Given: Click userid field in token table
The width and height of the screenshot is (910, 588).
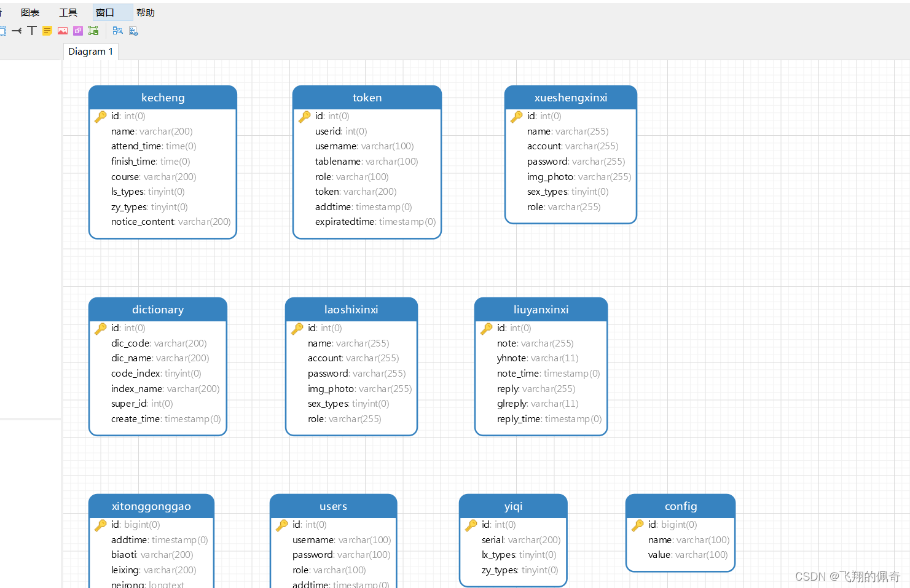Looking at the screenshot, I should pyautogui.click(x=341, y=131).
